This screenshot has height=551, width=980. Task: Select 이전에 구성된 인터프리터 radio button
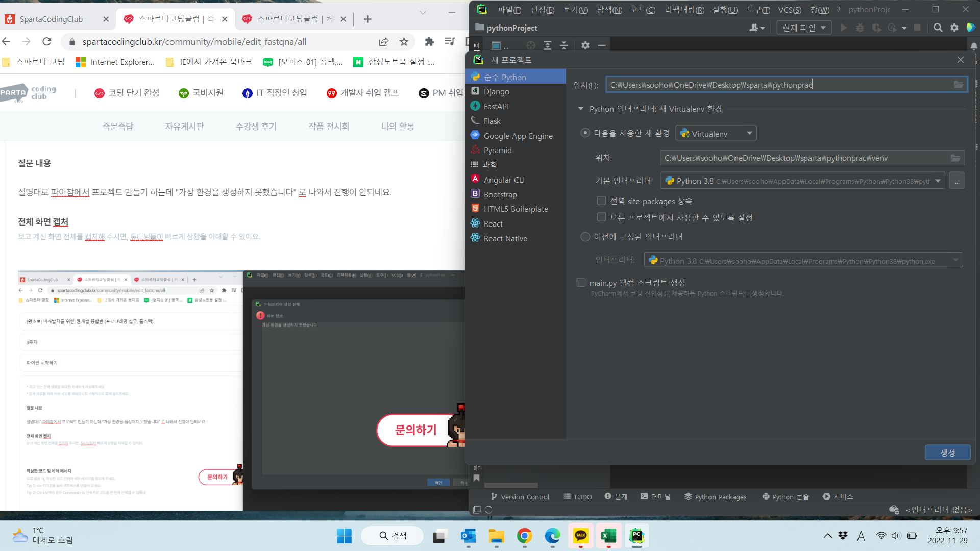click(585, 237)
